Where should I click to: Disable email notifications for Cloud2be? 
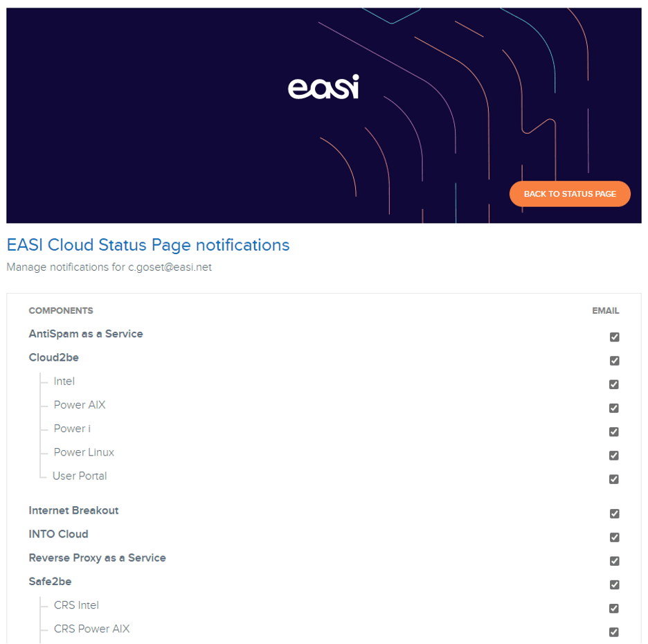click(x=614, y=360)
